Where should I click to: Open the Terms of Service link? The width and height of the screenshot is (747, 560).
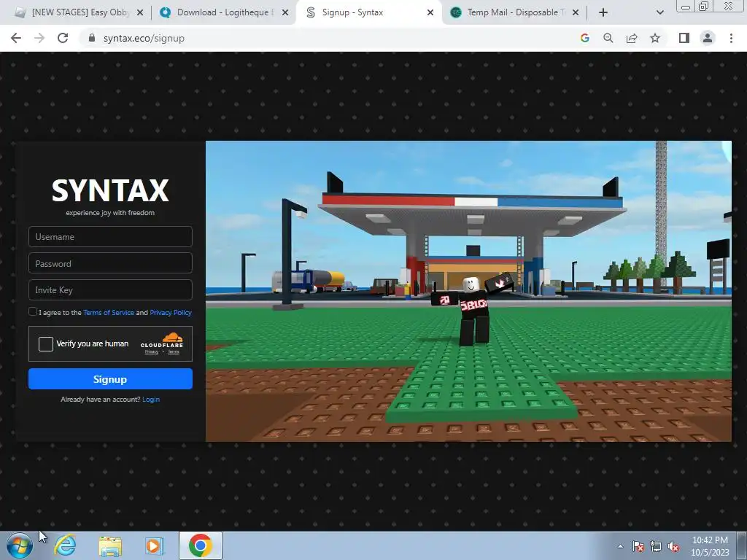(x=109, y=313)
